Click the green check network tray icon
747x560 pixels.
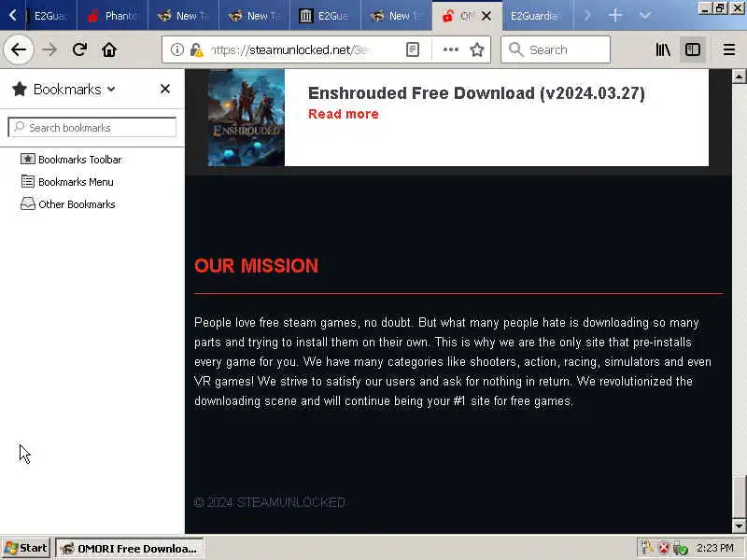(x=681, y=548)
